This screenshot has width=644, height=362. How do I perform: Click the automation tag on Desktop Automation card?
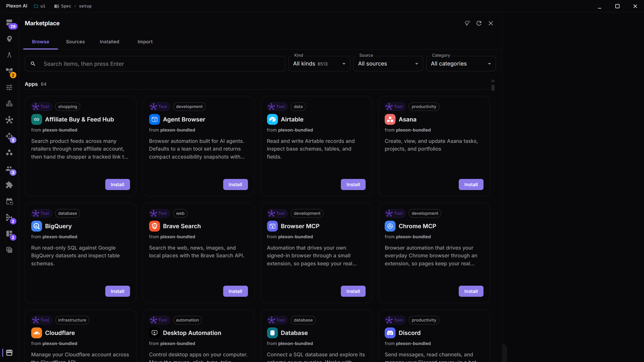click(187, 320)
